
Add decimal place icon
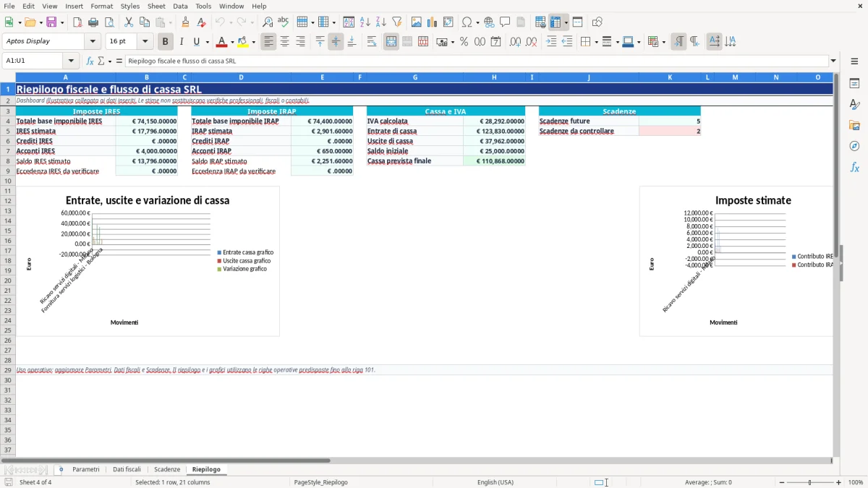(x=515, y=42)
